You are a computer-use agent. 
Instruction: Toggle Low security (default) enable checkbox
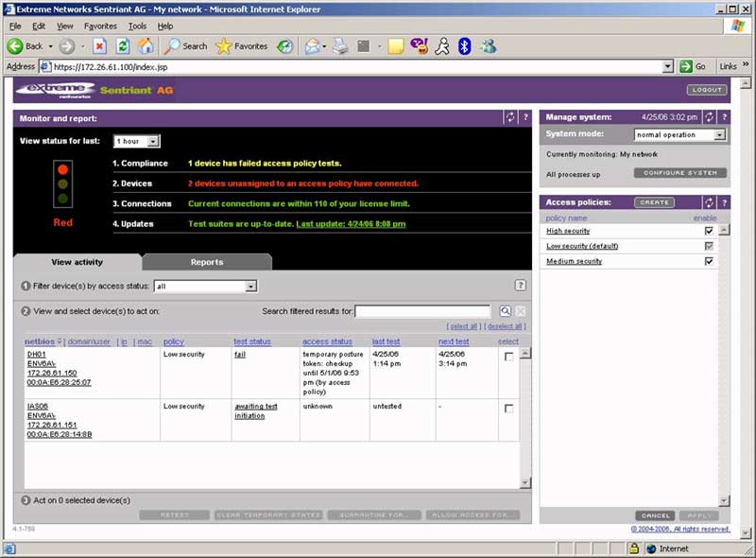tap(709, 246)
